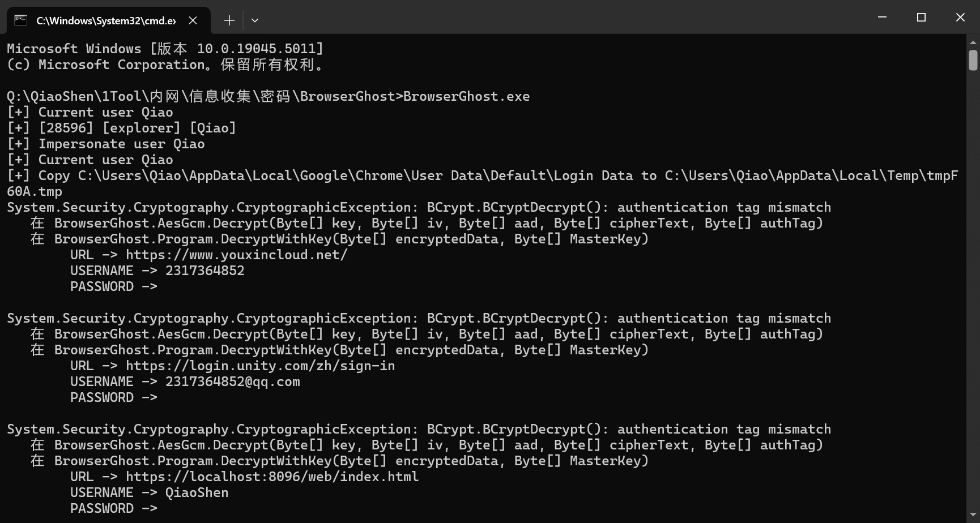
Task: Click the scrollbar down arrow
Action: pyautogui.click(x=973, y=515)
